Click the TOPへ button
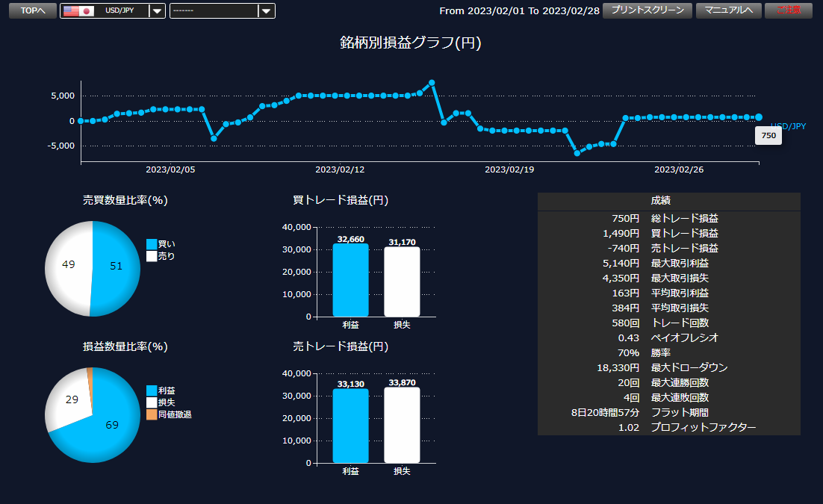 [33, 10]
